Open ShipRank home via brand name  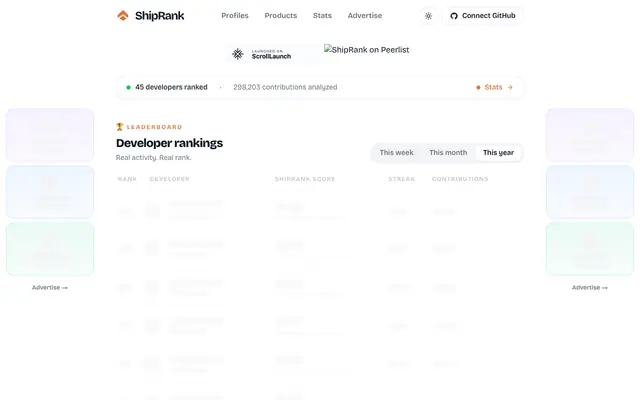coord(160,16)
